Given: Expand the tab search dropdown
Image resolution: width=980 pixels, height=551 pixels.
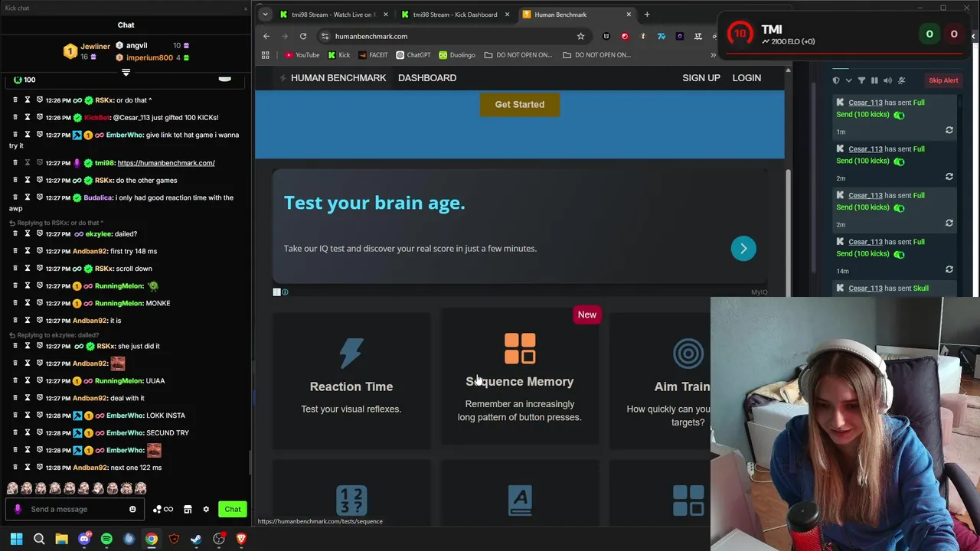Looking at the screenshot, I should tap(265, 15).
